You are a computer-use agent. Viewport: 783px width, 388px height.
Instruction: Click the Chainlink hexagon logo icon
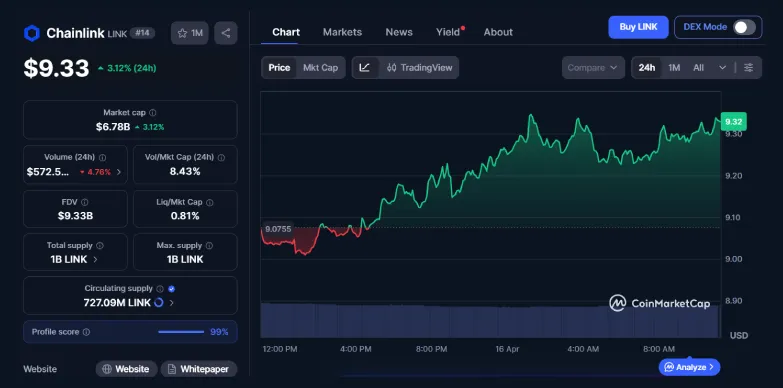click(x=31, y=33)
